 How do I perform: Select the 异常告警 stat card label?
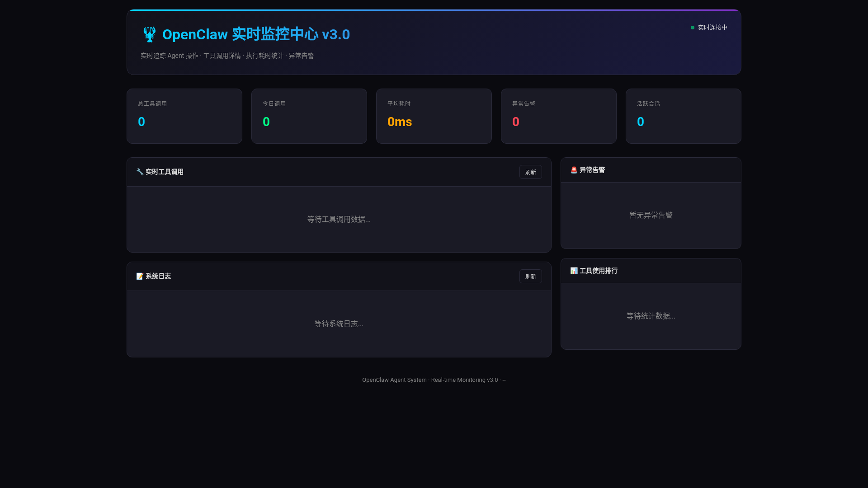pos(524,103)
